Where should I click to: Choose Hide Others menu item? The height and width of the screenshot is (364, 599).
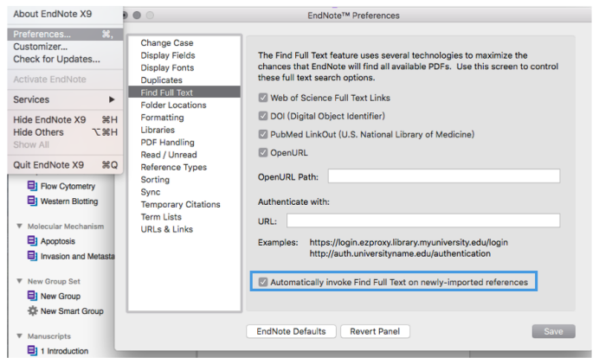[x=65, y=132]
